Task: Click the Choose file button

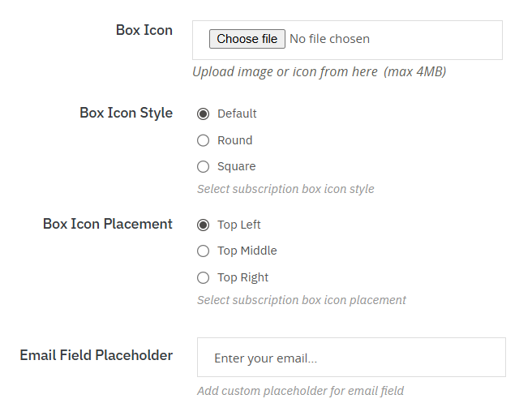Action: [x=247, y=39]
